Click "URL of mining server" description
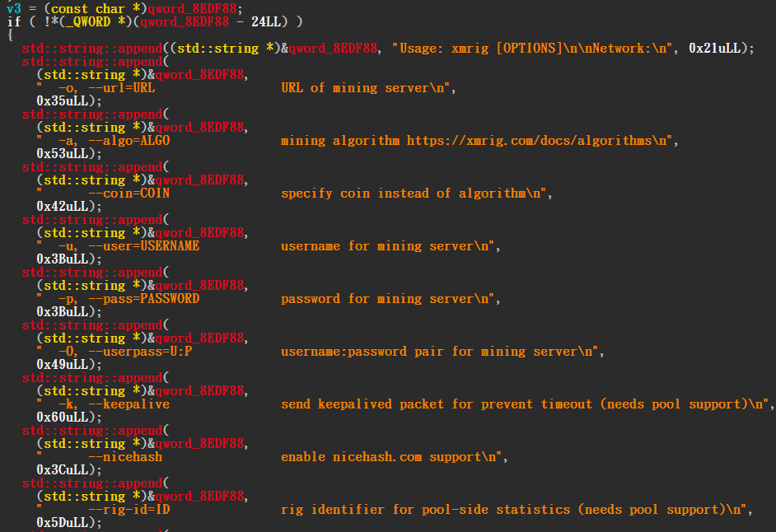This screenshot has height=532, width=776. pos(355,88)
